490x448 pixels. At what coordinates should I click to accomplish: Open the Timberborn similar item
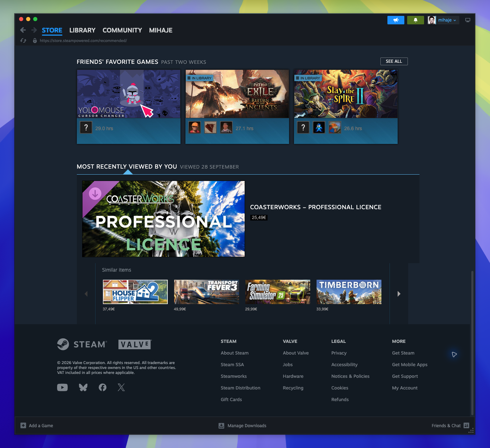click(x=349, y=292)
